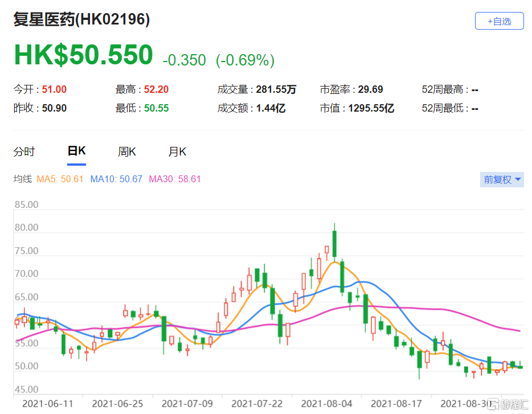The image size is (532, 414).
Task: Click the 85.00 price axis label
Action: pos(26,204)
